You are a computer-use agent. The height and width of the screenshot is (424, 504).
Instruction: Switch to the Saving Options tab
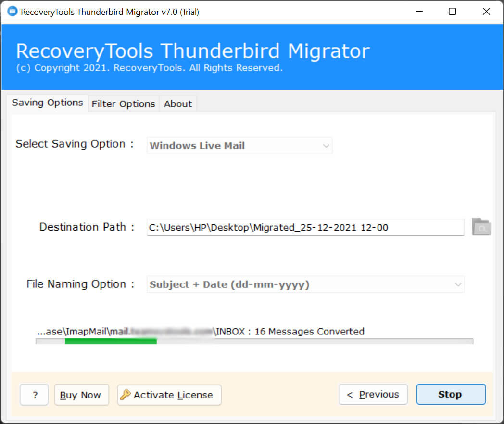[x=48, y=103]
